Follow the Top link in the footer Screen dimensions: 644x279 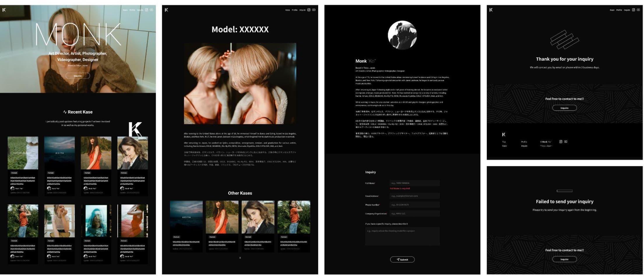(x=504, y=142)
